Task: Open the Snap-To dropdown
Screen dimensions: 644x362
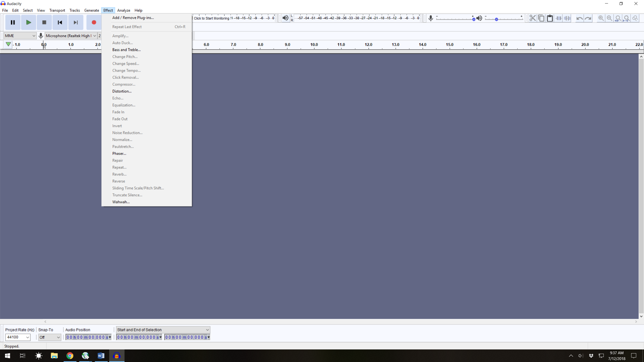Action: click(49, 337)
